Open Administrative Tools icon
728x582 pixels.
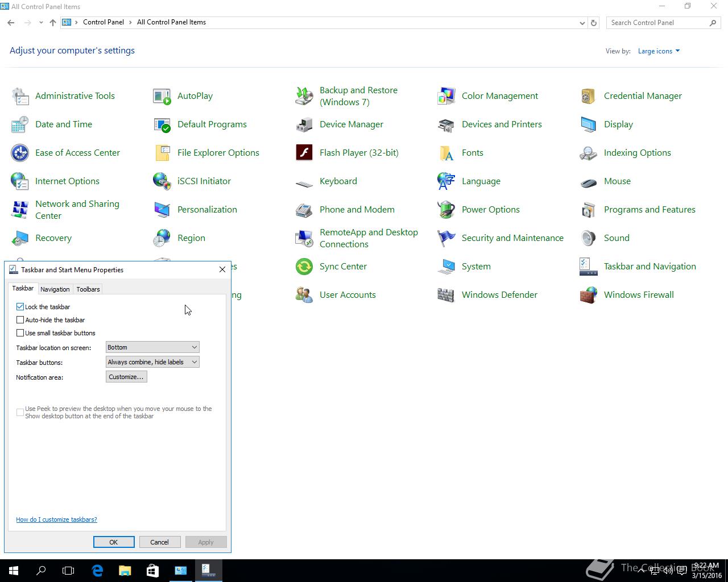pyautogui.click(x=20, y=96)
